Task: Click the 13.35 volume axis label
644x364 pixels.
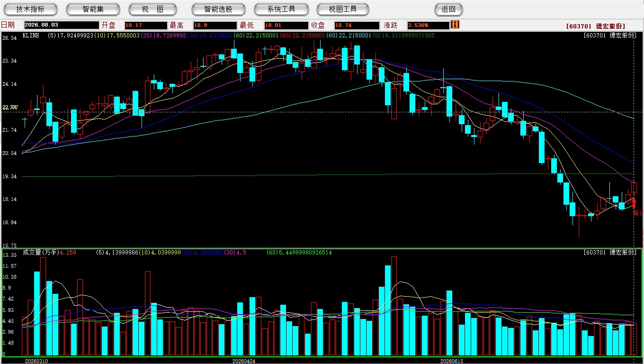Action: [9, 255]
